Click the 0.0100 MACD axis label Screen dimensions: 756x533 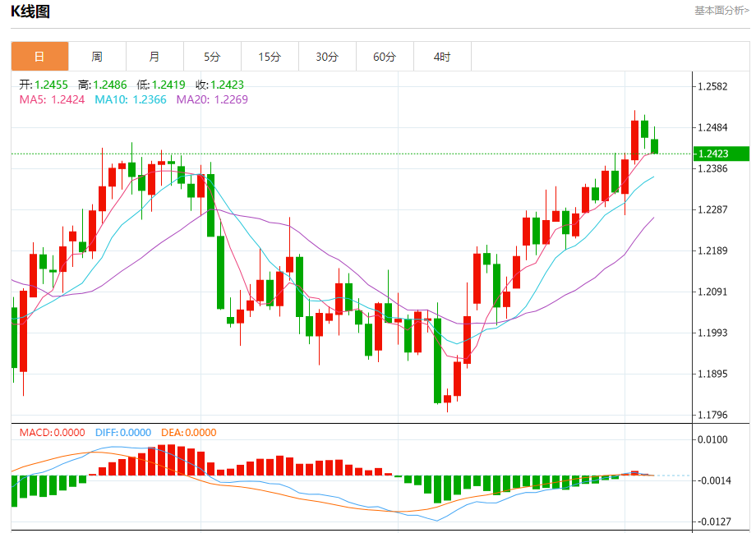pos(712,439)
